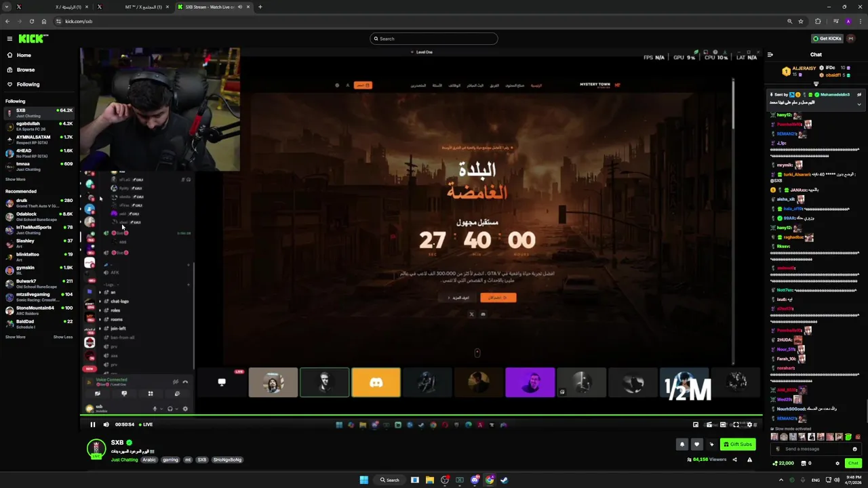This screenshot has height=488, width=868.
Task: Go back in browser history
Action: pos(7,21)
